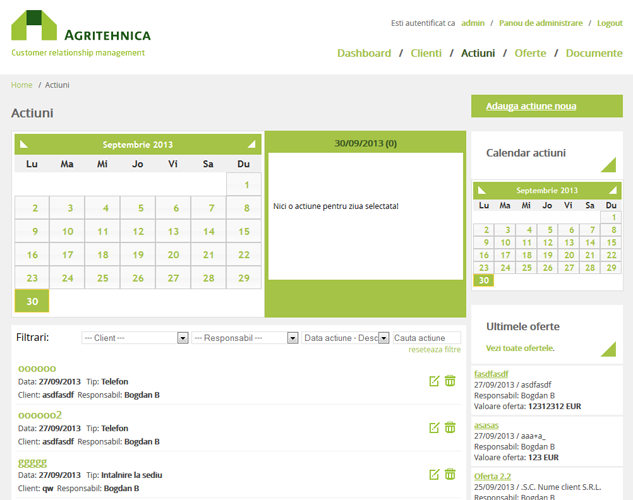Select day 15 in main calendar
The width and height of the screenshot is (633, 500).
[x=244, y=231]
